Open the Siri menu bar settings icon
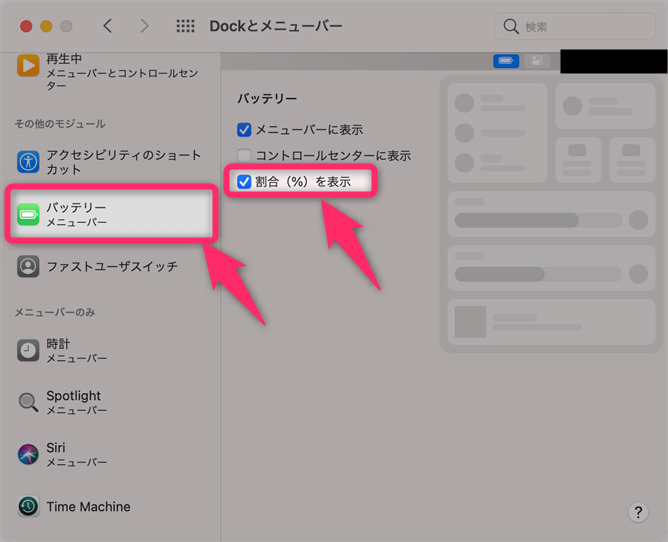This screenshot has width=668, height=542. (x=29, y=455)
